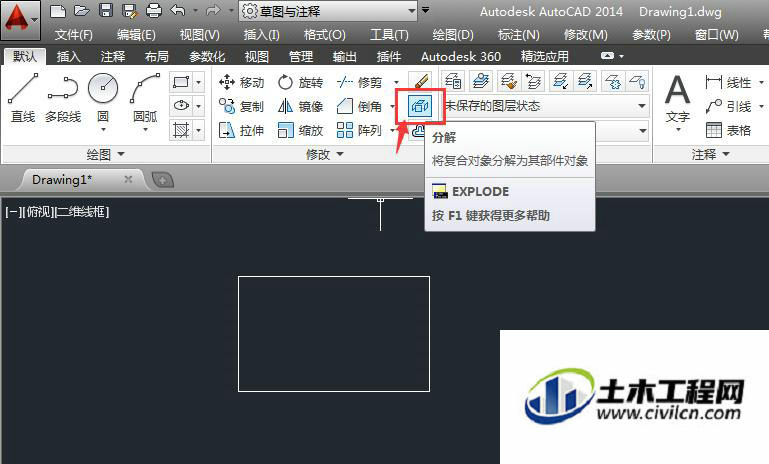This screenshot has width=769, height=464.
Task: Select the Text (文字) tool
Action: click(x=678, y=101)
